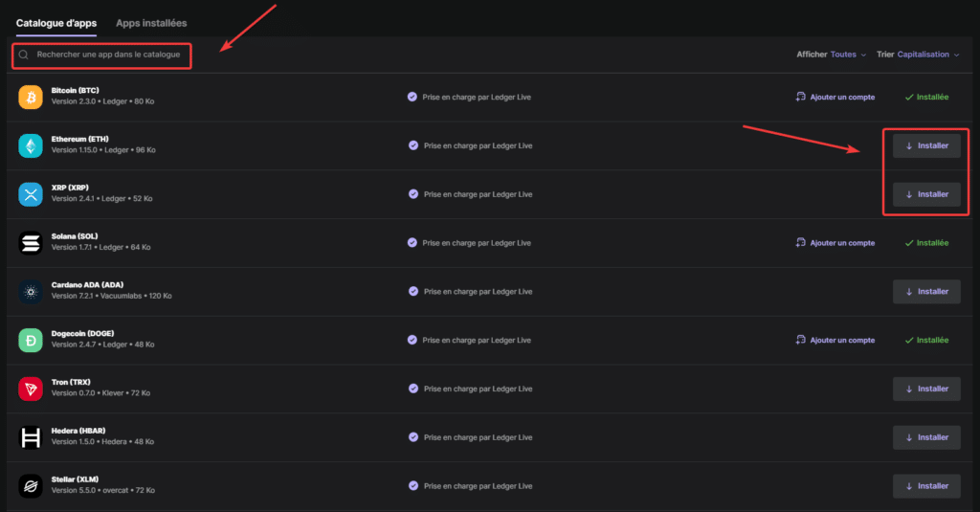Open the Afficher Toutes filter dropdown
The width and height of the screenshot is (980, 512).
(832, 55)
